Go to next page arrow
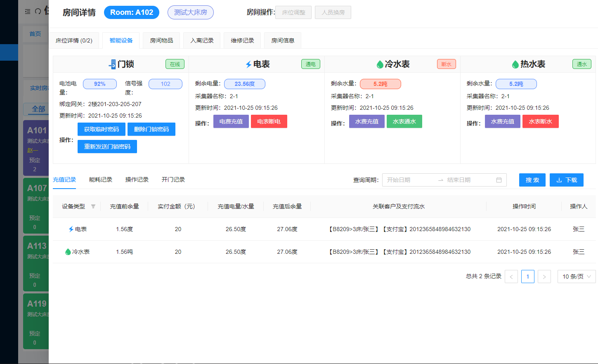The image size is (598, 364). 544,277
